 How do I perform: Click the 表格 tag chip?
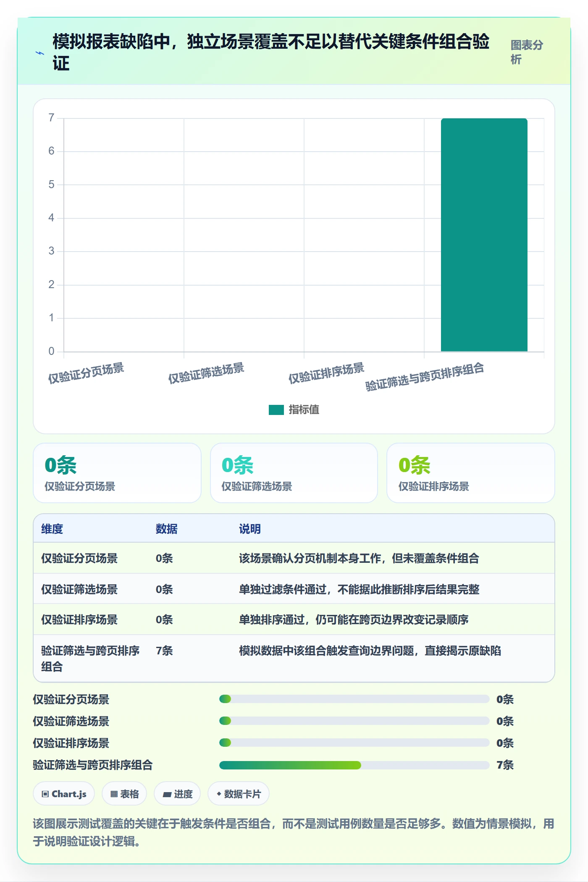tap(124, 794)
